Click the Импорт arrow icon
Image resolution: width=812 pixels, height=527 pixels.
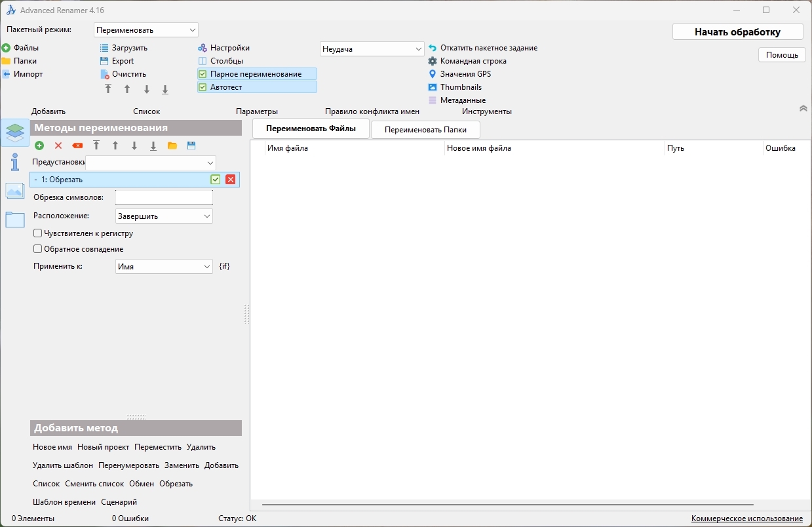pos(6,74)
